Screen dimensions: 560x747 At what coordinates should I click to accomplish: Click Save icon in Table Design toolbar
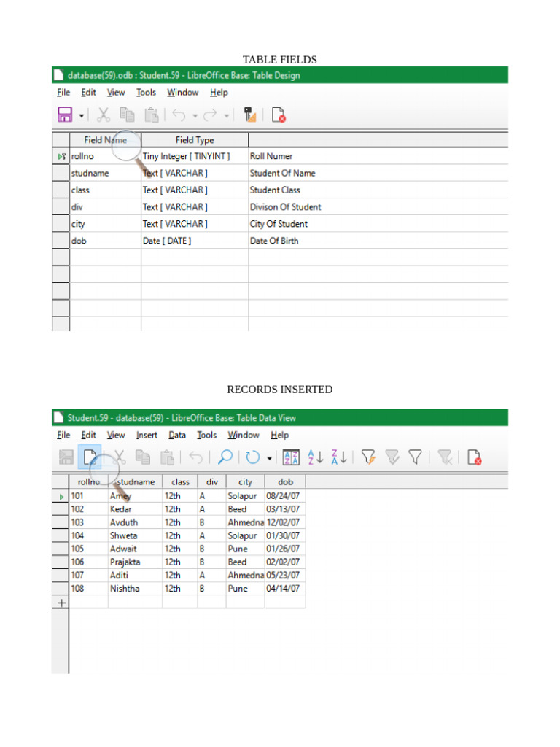pyautogui.click(x=65, y=115)
